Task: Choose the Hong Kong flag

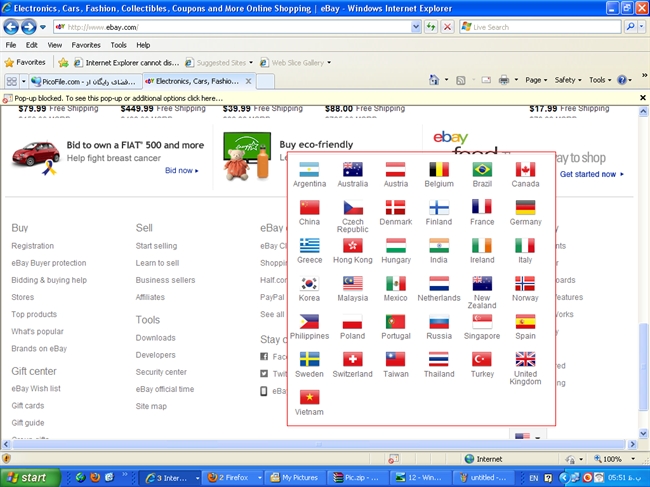Action: pyautogui.click(x=352, y=245)
